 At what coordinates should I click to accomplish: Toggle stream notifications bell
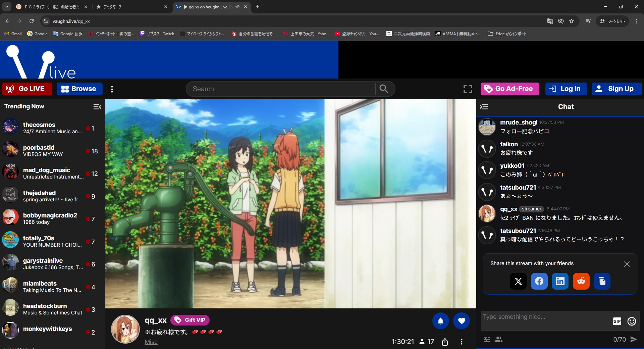point(440,321)
